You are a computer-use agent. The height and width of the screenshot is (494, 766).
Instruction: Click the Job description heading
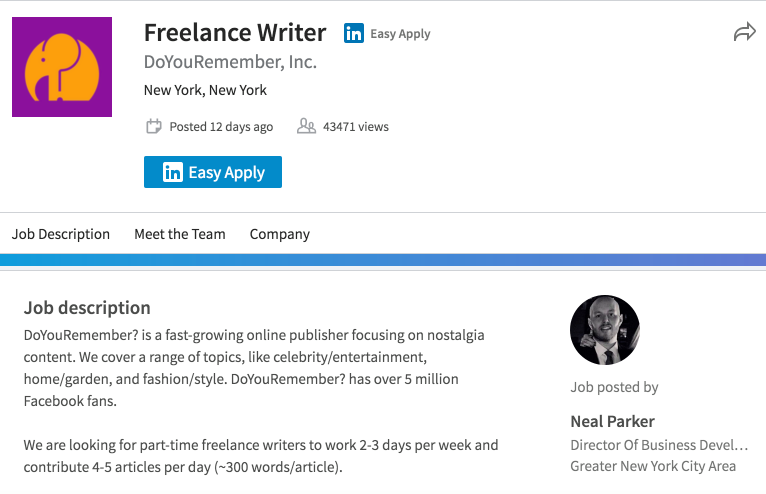pyautogui.click(x=87, y=308)
